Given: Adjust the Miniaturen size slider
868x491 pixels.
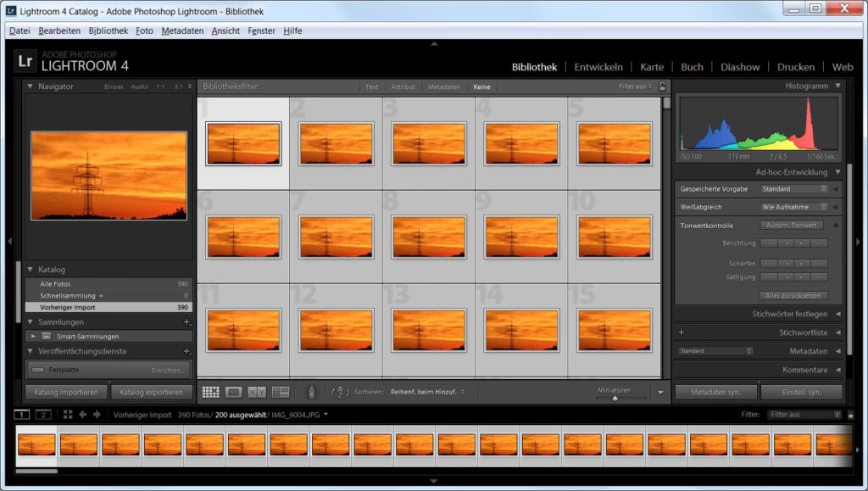Looking at the screenshot, I should [615, 398].
